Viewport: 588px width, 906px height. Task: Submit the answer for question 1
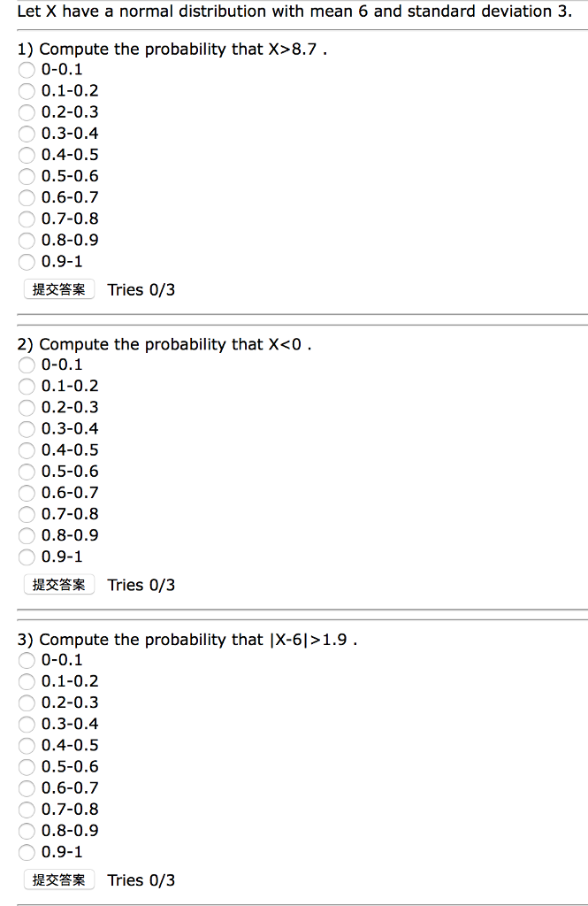[x=58, y=289]
